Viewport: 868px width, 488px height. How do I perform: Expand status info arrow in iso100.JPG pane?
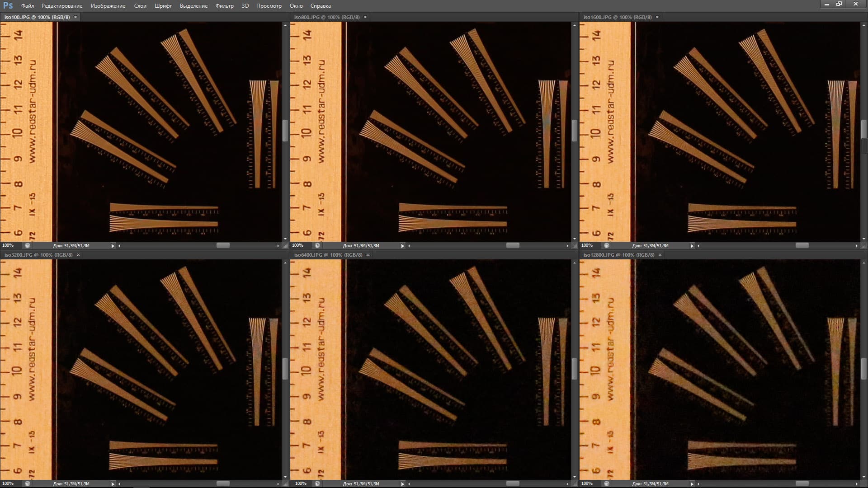pyautogui.click(x=113, y=246)
